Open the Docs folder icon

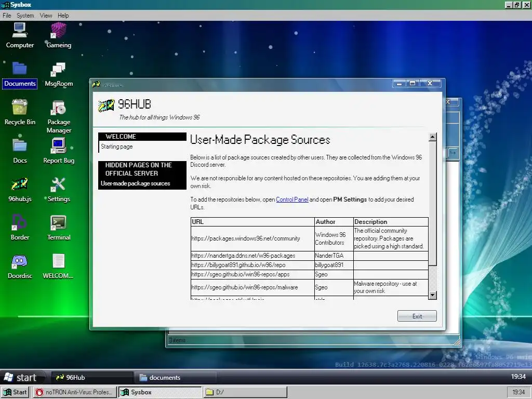(x=20, y=151)
